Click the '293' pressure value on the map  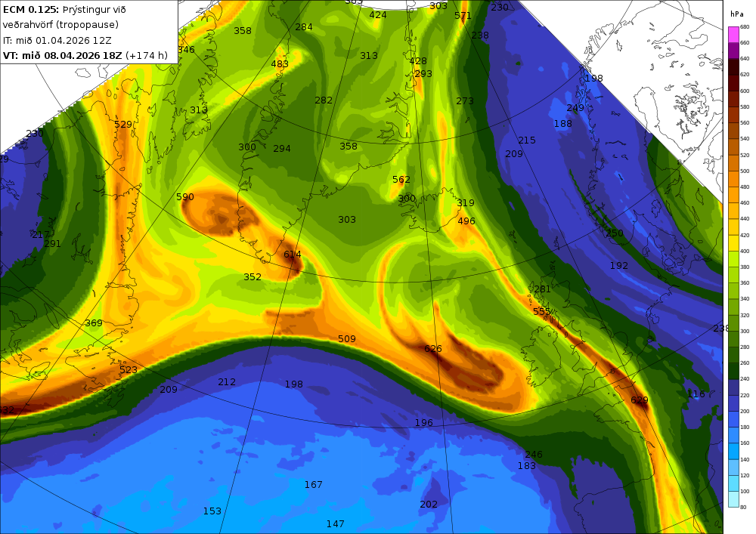423,74
